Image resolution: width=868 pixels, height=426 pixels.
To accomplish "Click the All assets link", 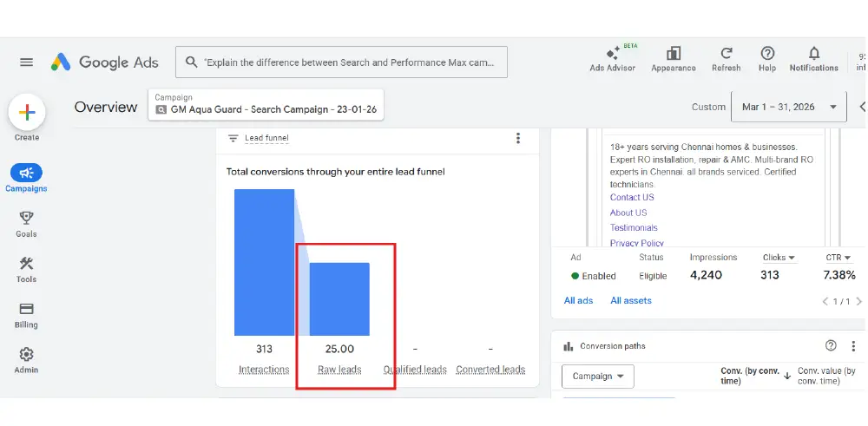I will [x=630, y=300].
